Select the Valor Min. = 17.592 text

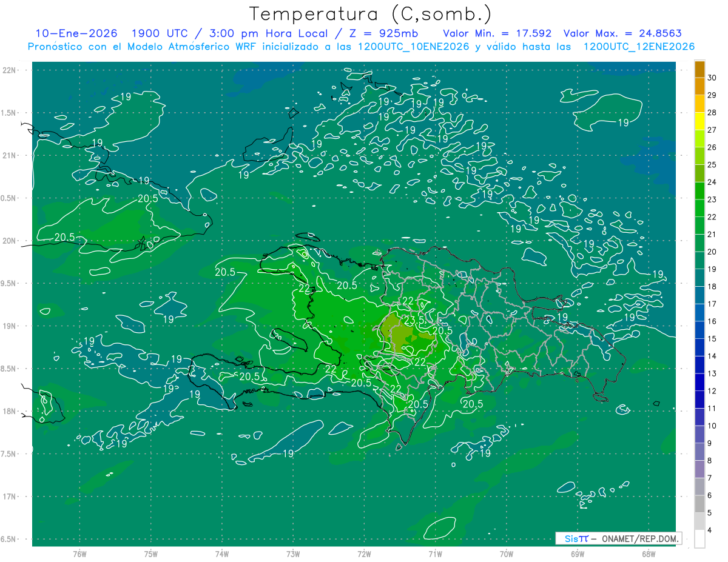(x=497, y=33)
